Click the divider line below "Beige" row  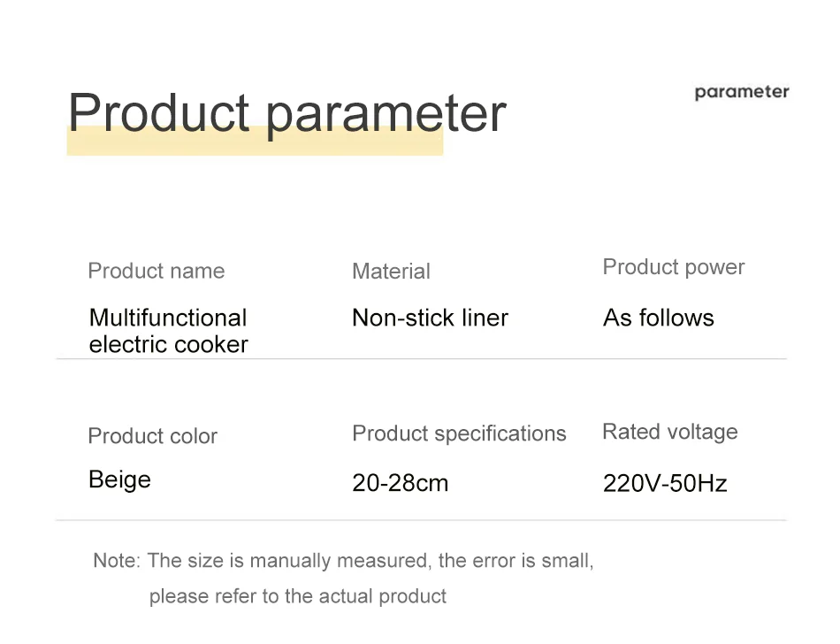421,520
